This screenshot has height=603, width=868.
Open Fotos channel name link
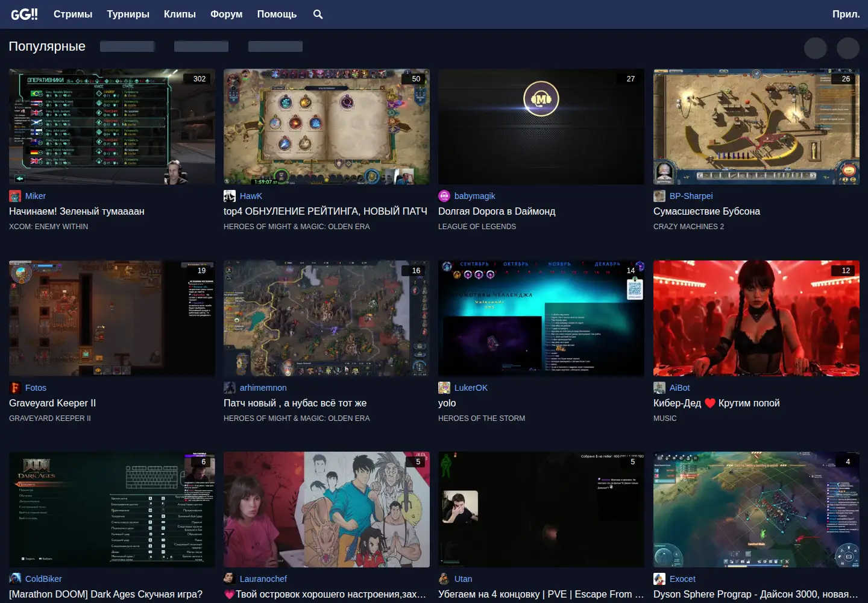[36, 388]
